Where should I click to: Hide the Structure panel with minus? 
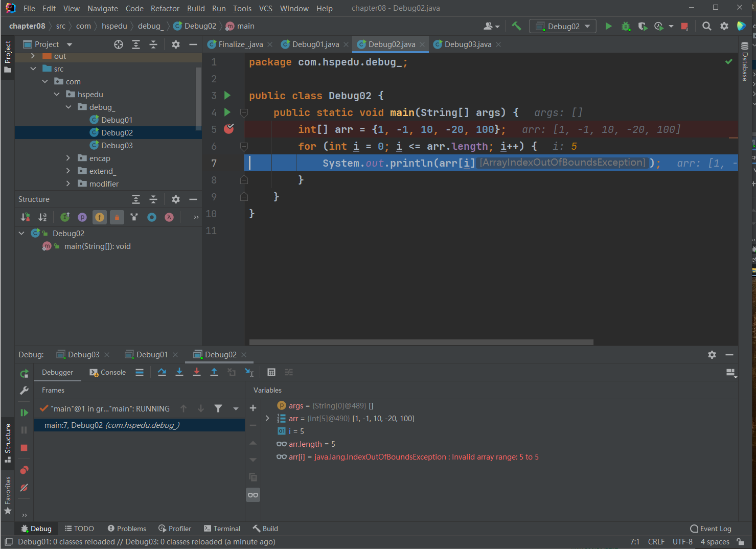coord(193,199)
